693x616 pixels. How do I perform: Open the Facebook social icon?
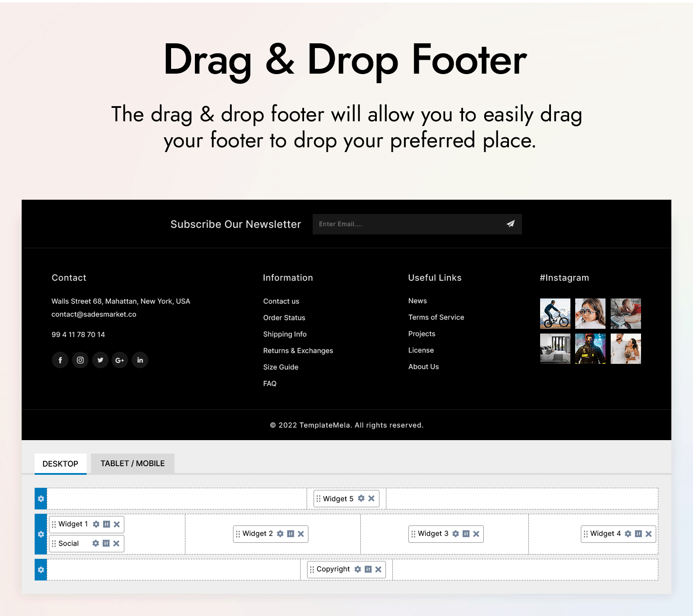(60, 360)
